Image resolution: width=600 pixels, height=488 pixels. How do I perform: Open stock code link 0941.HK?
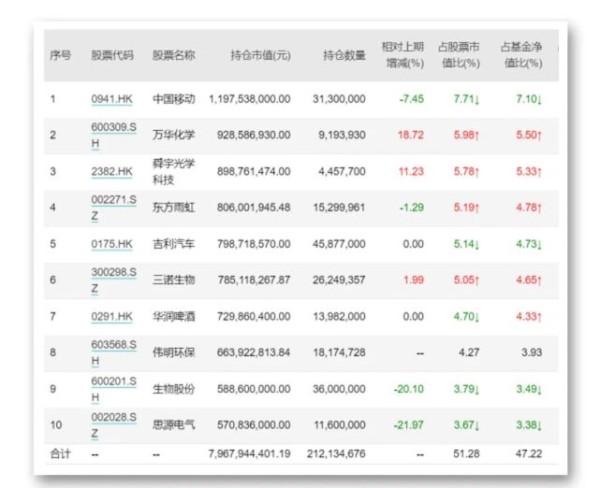pyautogui.click(x=112, y=99)
